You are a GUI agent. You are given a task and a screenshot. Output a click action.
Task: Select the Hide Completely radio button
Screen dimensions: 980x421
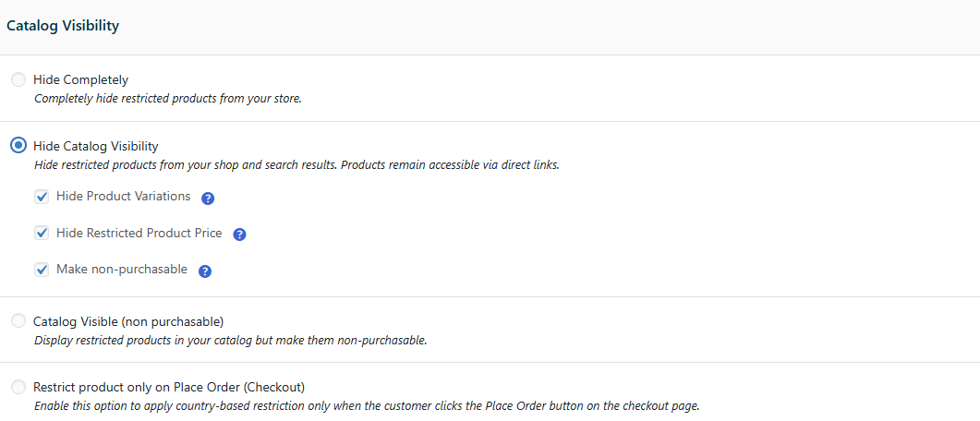pyautogui.click(x=18, y=80)
